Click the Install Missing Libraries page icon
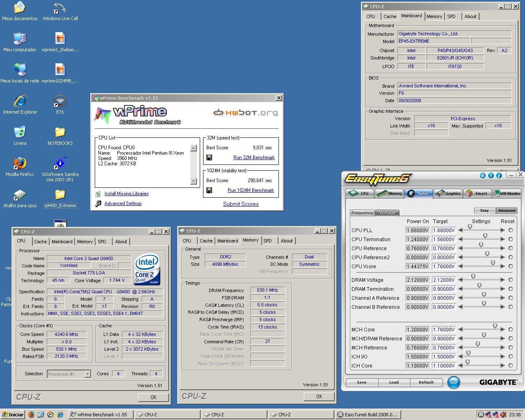 (98, 194)
